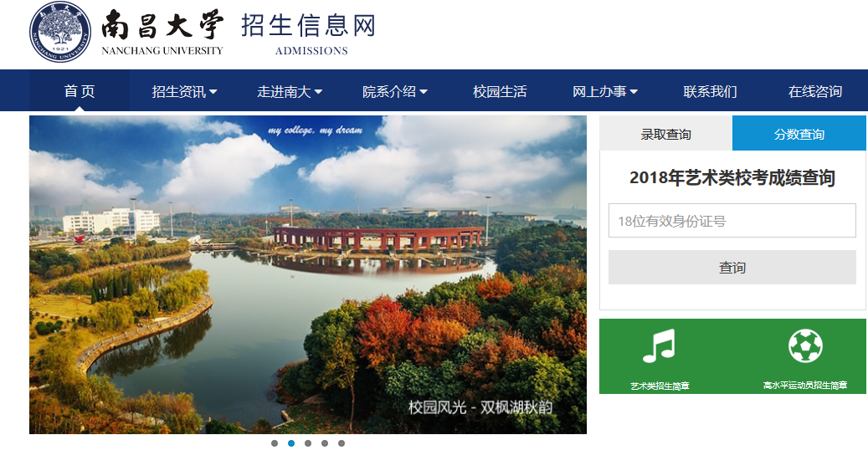Click the 查询 search button

(732, 268)
